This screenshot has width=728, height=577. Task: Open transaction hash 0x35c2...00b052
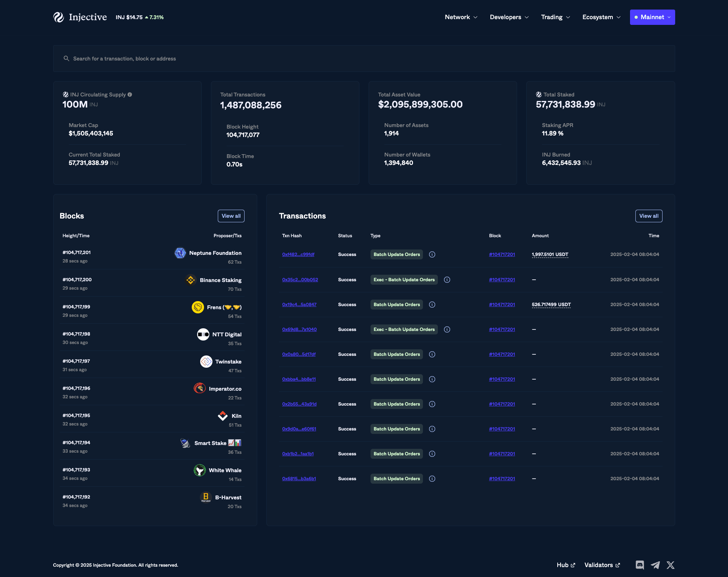(x=300, y=280)
